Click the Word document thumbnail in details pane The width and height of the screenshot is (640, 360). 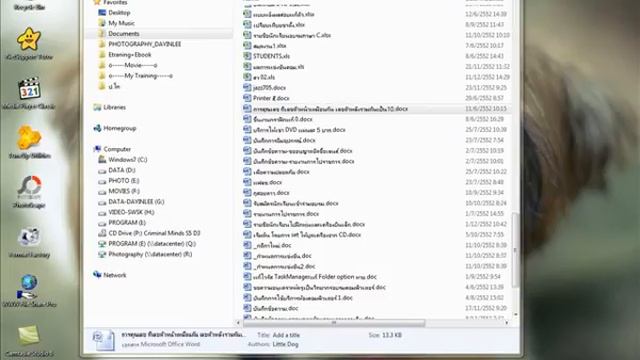(103, 340)
